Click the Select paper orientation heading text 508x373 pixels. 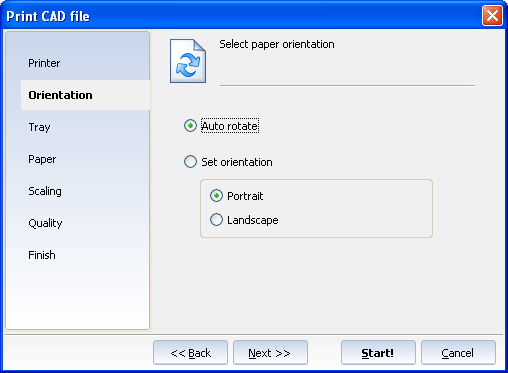(x=277, y=44)
